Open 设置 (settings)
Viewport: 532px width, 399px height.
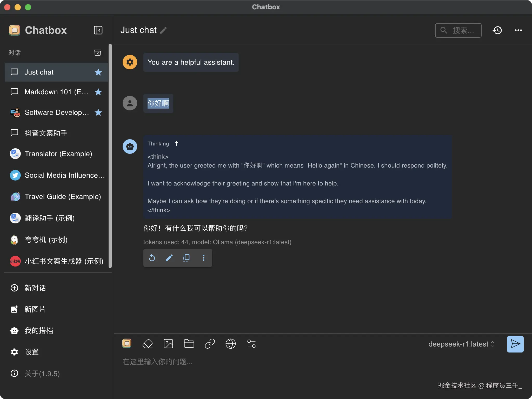(31, 352)
